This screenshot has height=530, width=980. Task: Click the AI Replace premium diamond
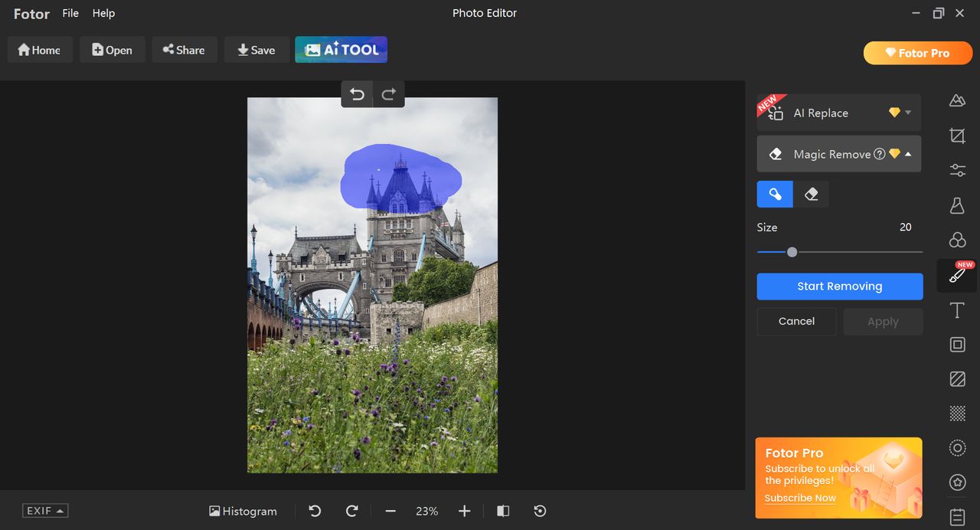[x=894, y=113]
